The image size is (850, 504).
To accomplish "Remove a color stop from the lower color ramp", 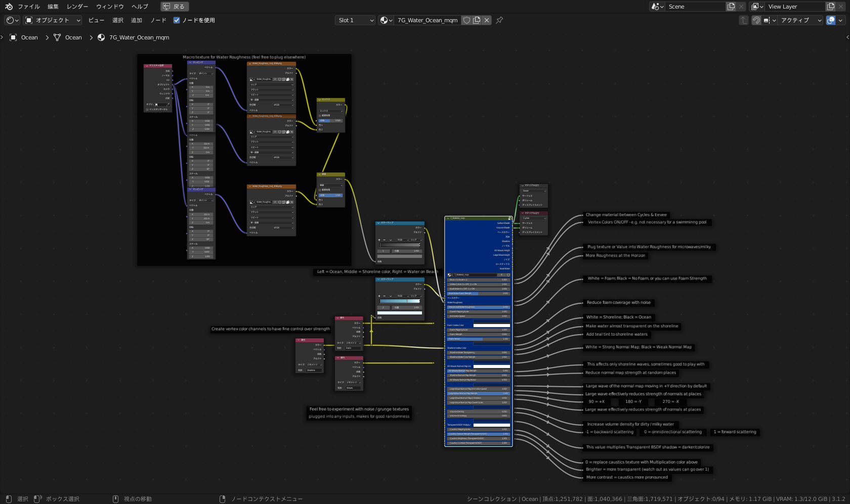I will (x=384, y=296).
